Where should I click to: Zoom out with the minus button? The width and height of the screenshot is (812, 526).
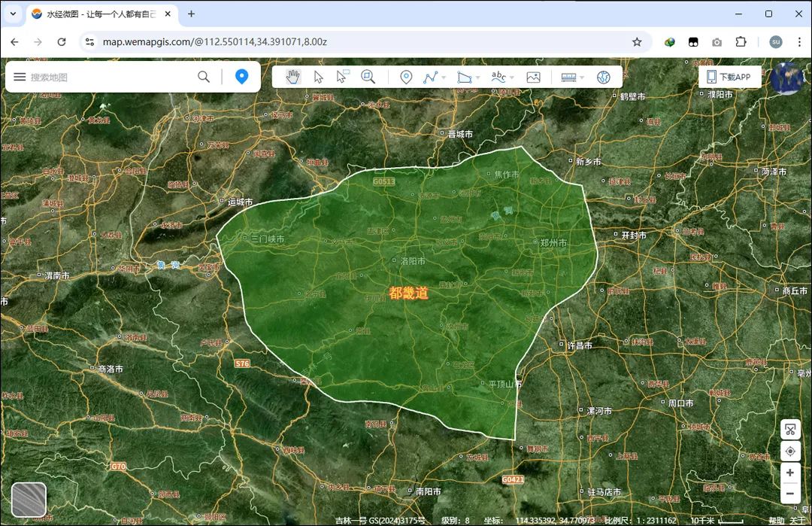tap(790, 494)
